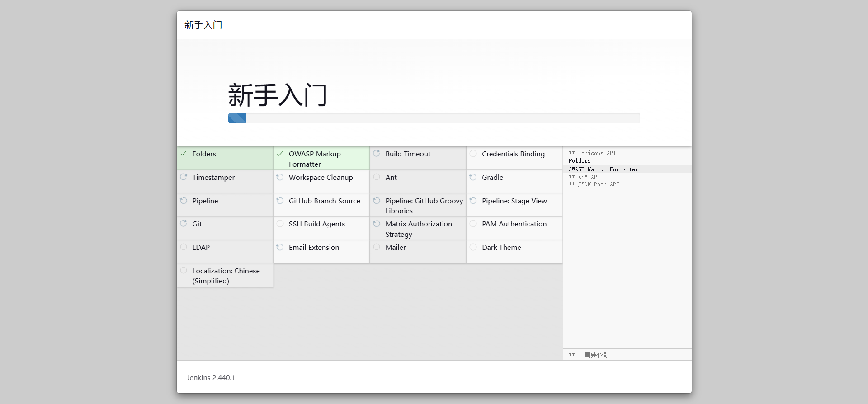Select the Build Timeout plugin label
Viewport: 868px width, 404px height.
pyautogui.click(x=408, y=154)
